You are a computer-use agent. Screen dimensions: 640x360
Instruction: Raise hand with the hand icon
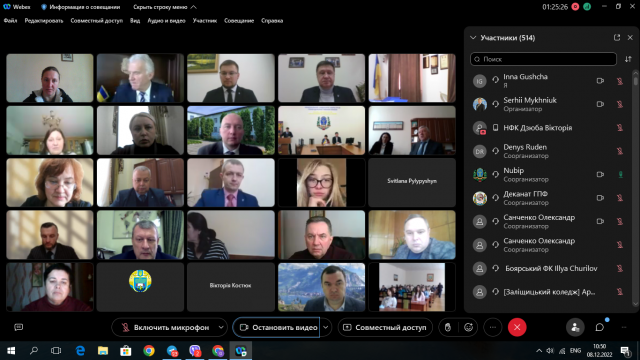click(448, 327)
